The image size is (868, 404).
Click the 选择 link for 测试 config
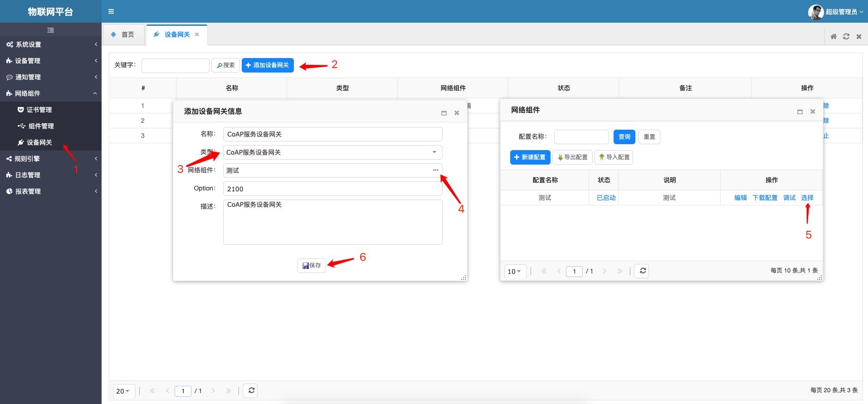pos(807,198)
